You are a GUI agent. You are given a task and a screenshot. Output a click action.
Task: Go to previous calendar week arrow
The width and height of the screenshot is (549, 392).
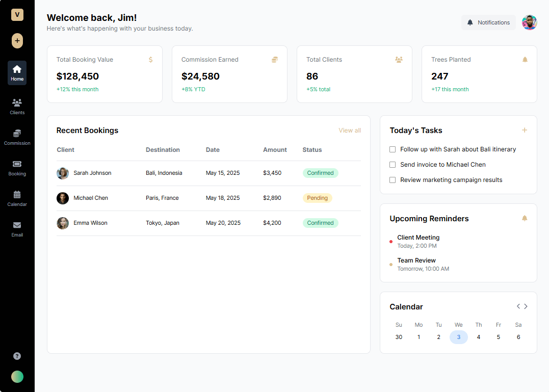pos(518,306)
